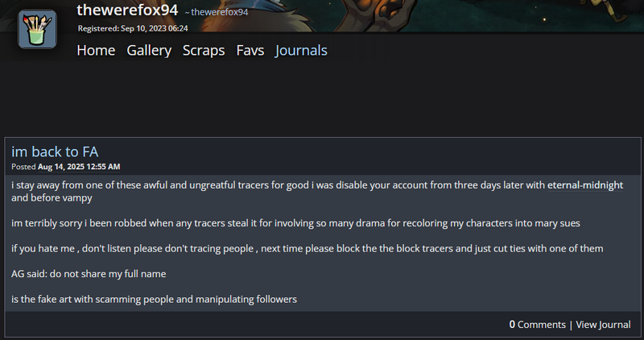The height and width of the screenshot is (340, 644).
Task: Open the Favs tab
Action: (x=250, y=51)
